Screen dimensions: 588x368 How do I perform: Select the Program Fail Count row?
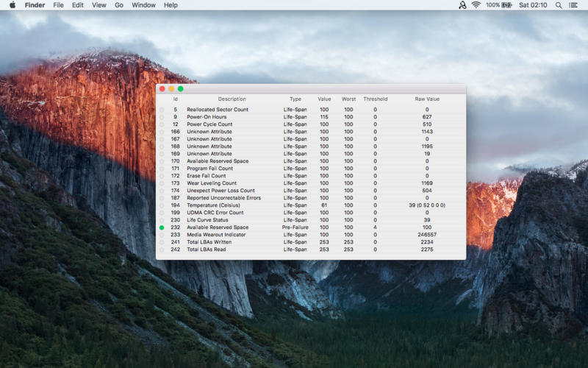pyautogui.click(x=311, y=169)
